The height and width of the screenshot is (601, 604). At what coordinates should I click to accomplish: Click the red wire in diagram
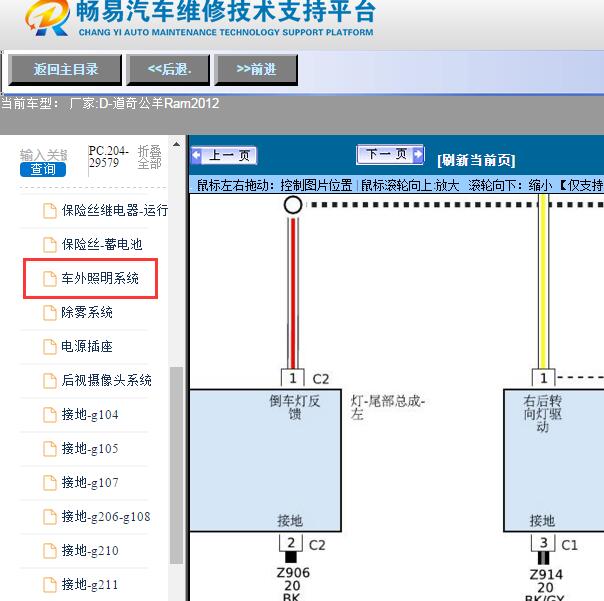(293, 293)
